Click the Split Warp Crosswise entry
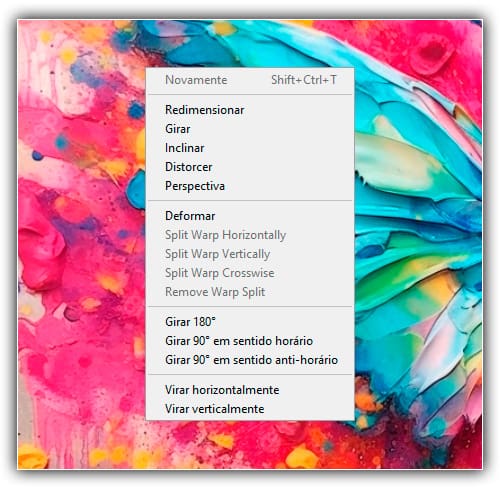This screenshot has width=500, height=489. 250,273
